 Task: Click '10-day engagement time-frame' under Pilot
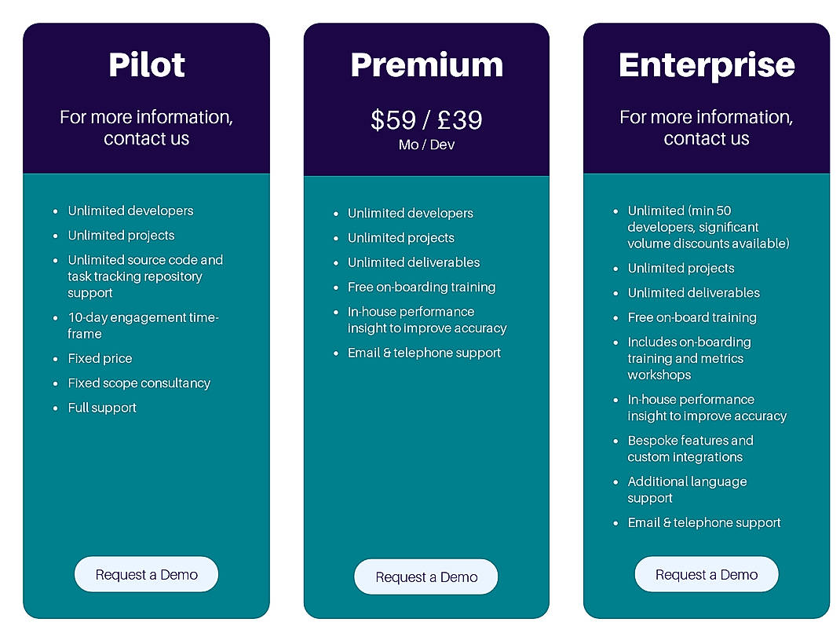[143, 325]
